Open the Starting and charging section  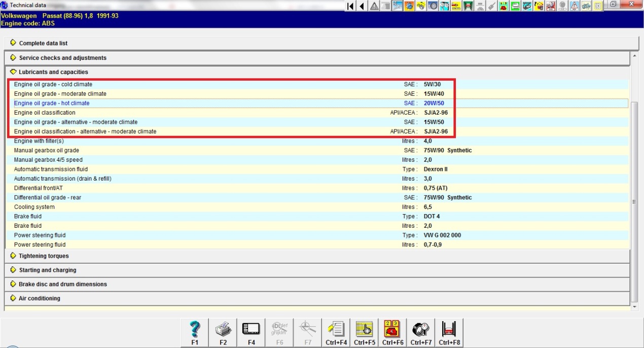tap(47, 270)
